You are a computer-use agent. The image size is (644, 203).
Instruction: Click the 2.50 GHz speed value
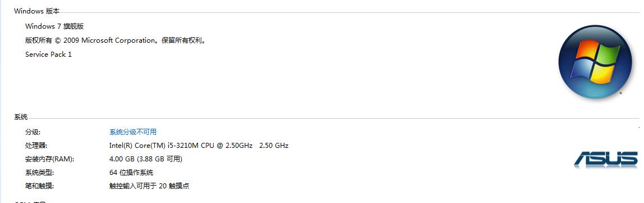click(x=274, y=145)
